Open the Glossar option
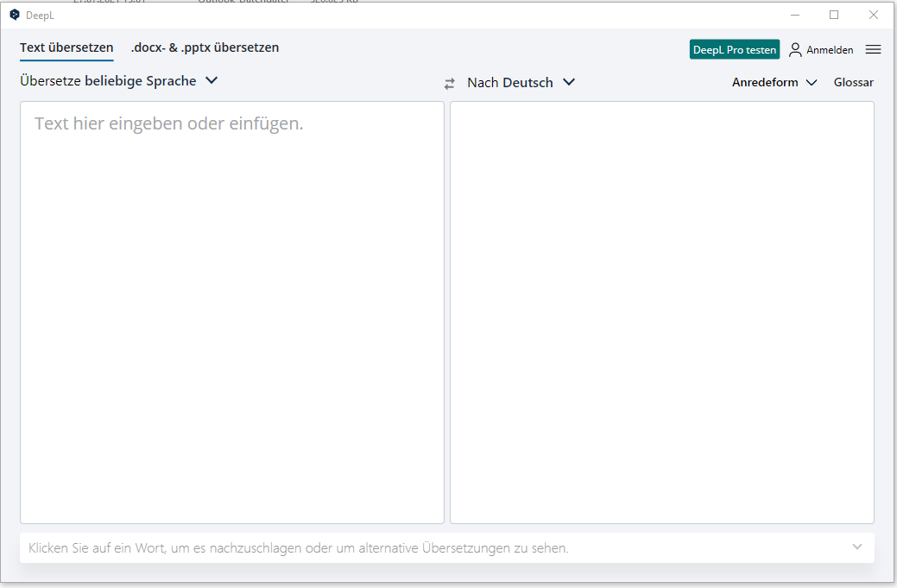Screen dimensions: 897x588 click(854, 82)
